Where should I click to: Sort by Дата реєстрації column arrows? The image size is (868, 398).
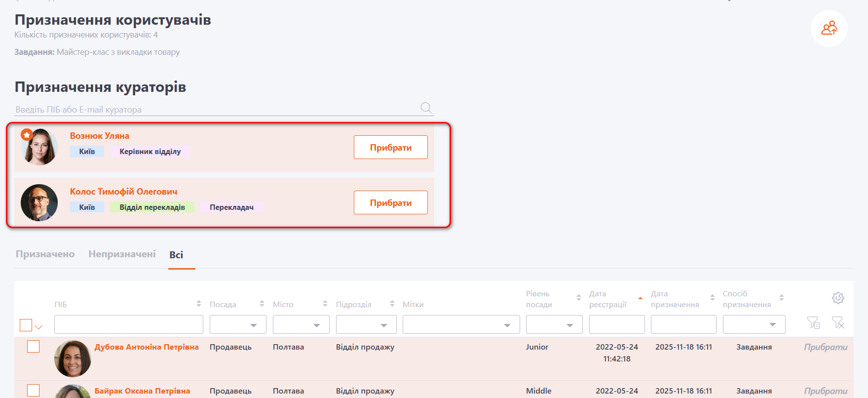coord(640,298)
